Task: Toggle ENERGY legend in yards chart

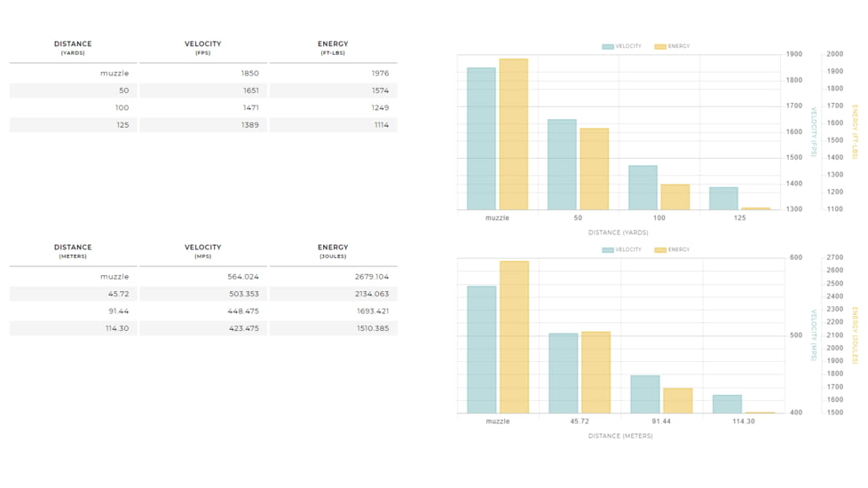Action: [672, 46]
